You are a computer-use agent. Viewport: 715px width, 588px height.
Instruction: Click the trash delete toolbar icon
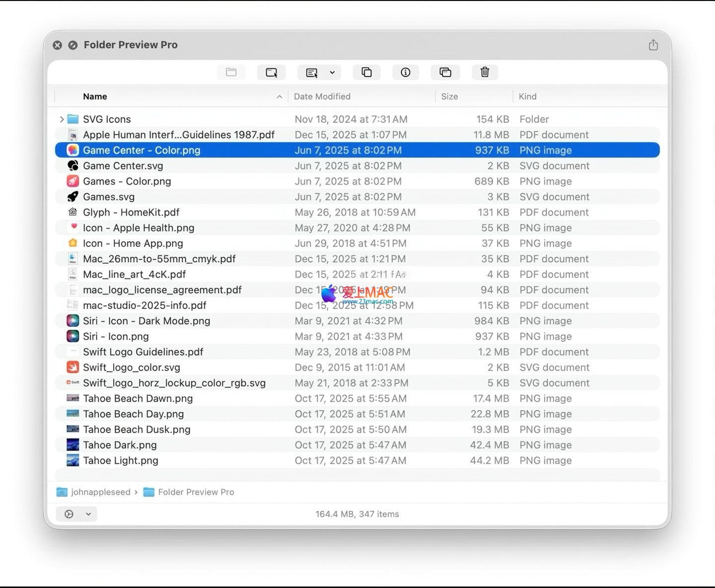pos(485,73)
